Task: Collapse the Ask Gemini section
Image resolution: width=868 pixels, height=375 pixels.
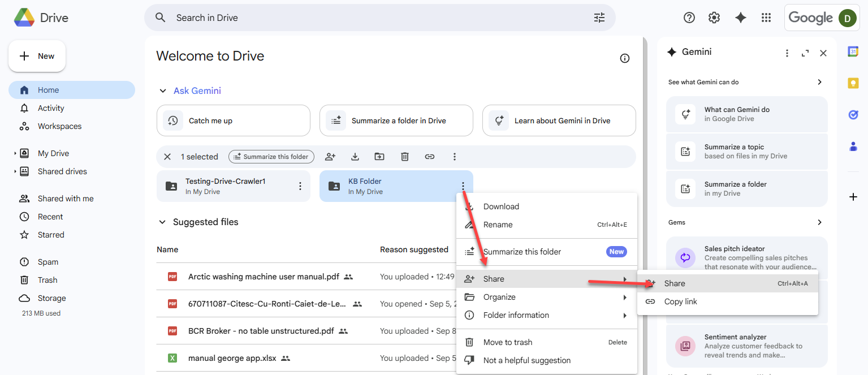Action: coord(163,91)
